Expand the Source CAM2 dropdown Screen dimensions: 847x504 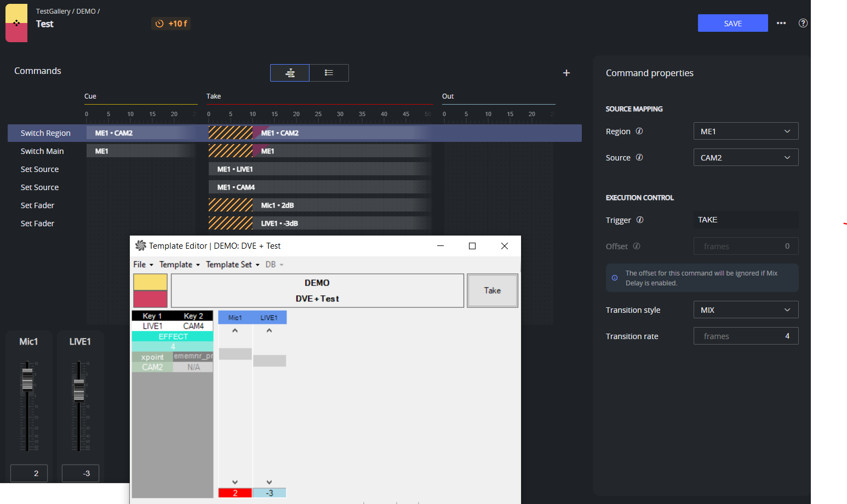point(746,157)
